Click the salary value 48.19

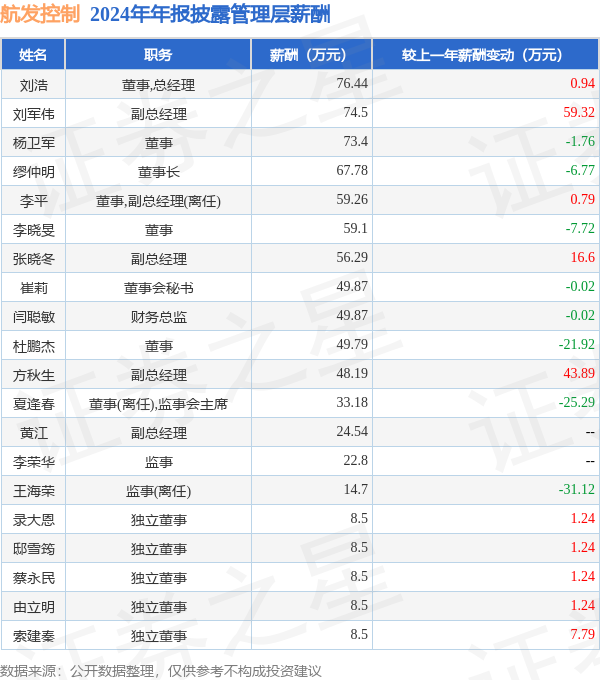pos(352,373)
